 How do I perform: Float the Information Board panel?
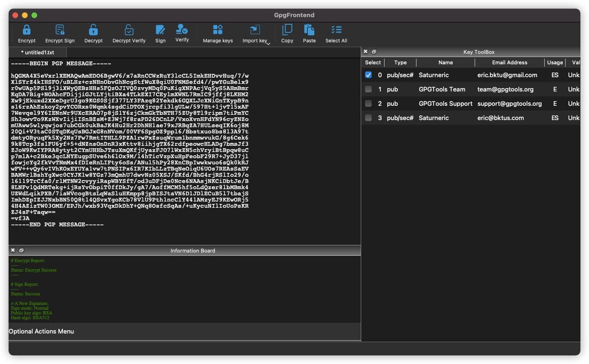click(x=21, y=250)
